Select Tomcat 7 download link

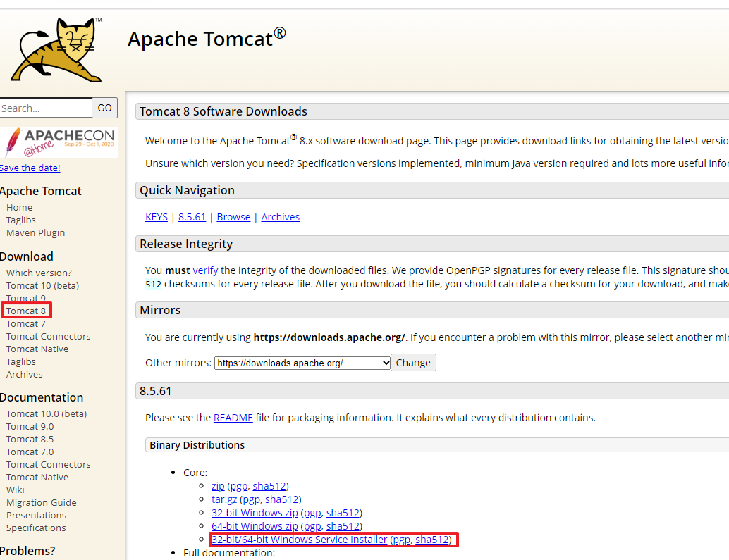coord(26,323)
